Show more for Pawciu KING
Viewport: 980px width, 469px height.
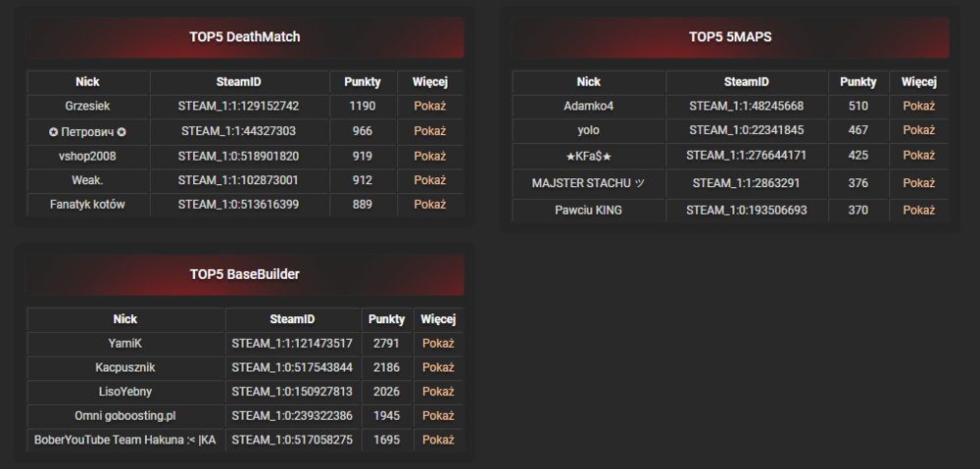[919, 211]
